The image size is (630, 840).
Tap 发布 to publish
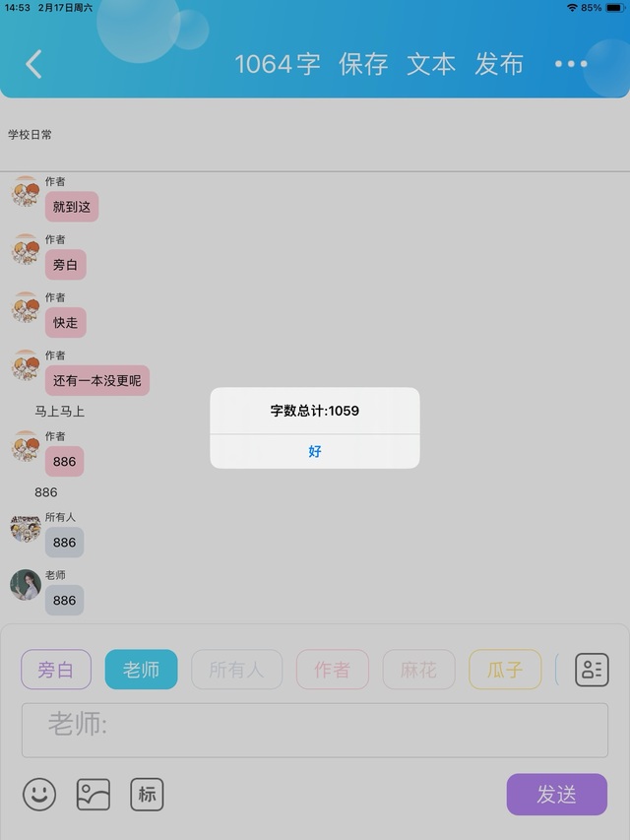pos(499,64)
